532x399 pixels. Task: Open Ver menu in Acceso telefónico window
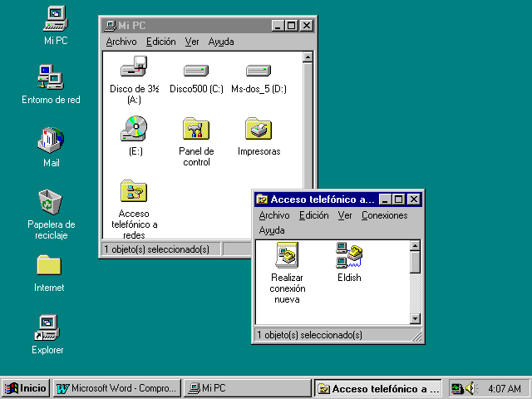pyautogui.click(x=345, y=215)
